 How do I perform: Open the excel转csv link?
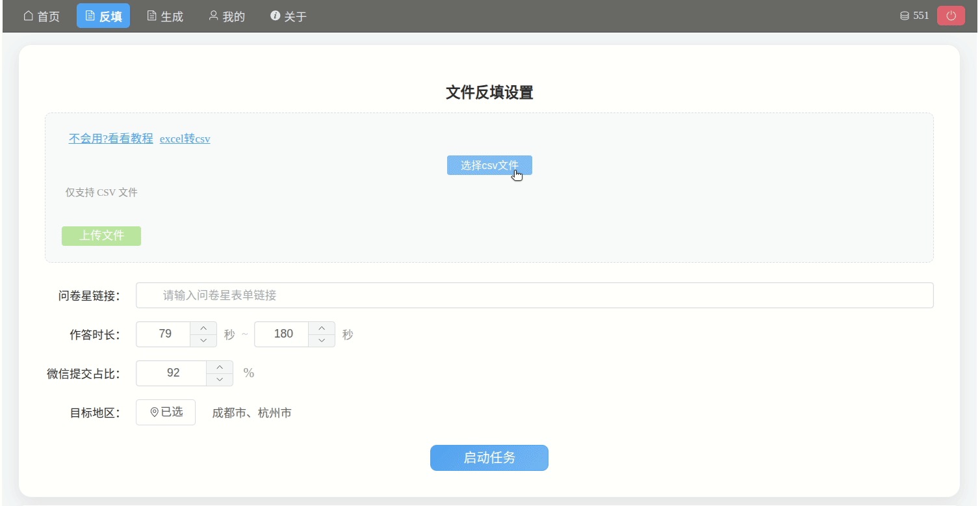click(x=185, y=139)
